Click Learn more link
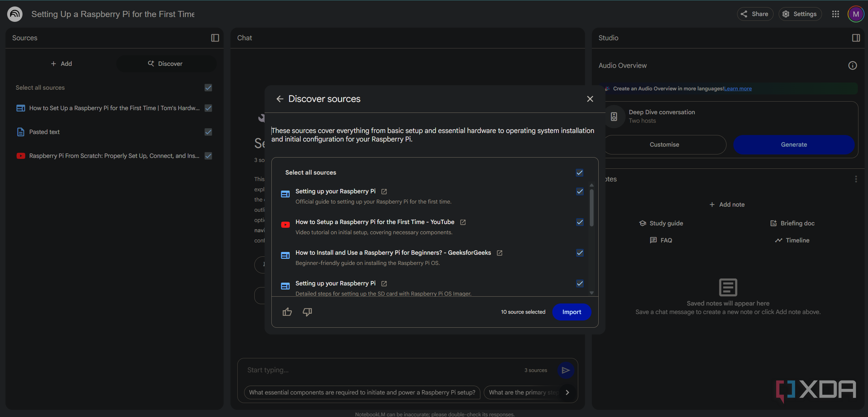Viewport: 868px width, 417px height. tap(738, 89)
